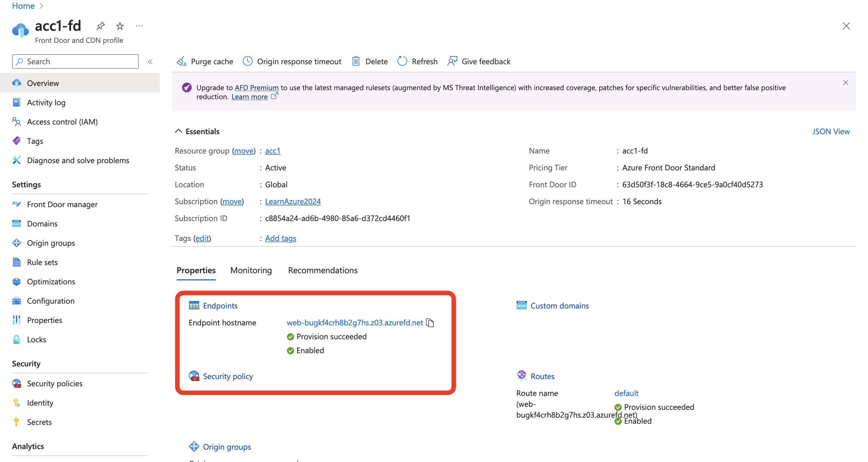Pin acc1-fd to the dashboard

[100, 26]
